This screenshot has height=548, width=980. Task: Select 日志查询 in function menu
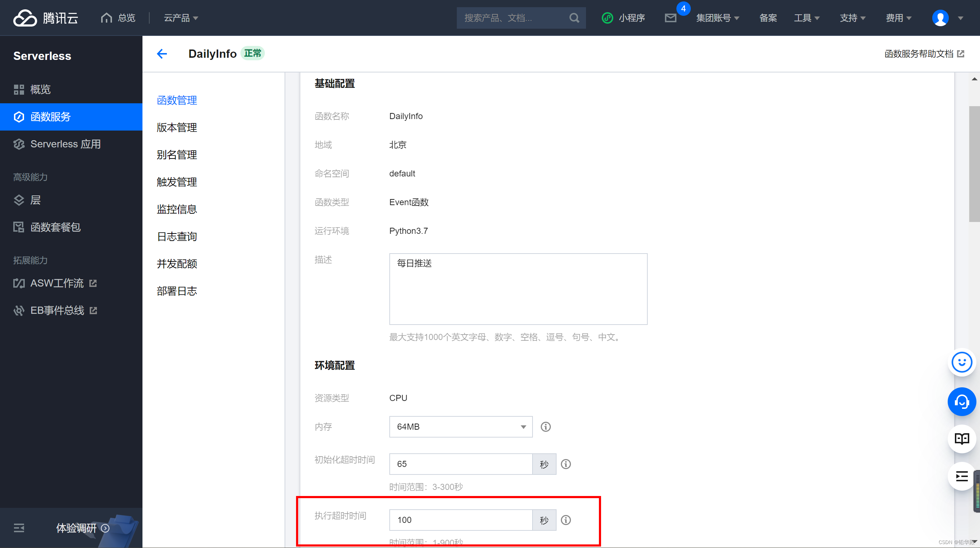coord(177,237)
